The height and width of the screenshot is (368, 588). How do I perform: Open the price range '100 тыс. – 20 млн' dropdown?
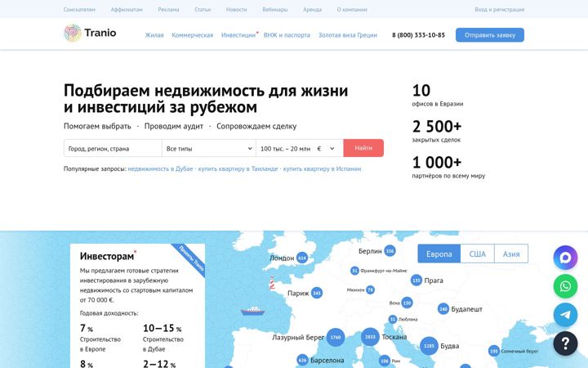(285, 148)
